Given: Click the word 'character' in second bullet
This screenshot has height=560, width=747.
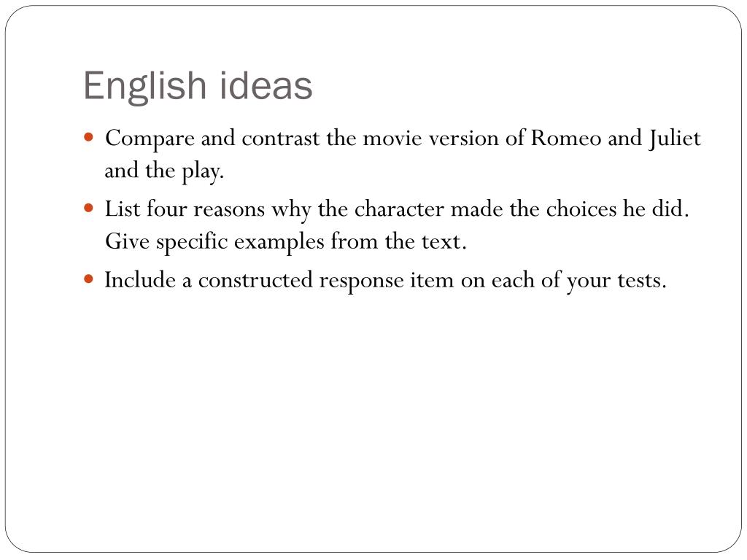Looking at the screenshot, I should pos(399,209).
